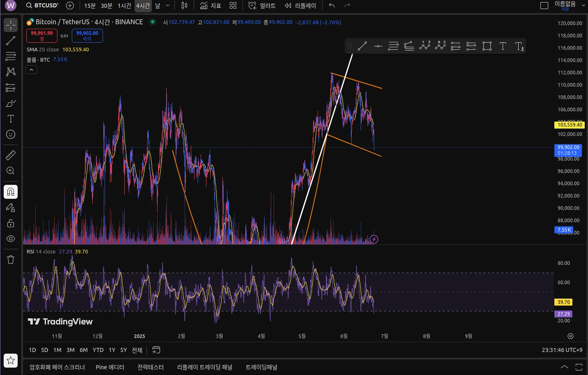This screenshot has width=588, height=375.
Task: Redo the chart action
Action: point(347,6)
